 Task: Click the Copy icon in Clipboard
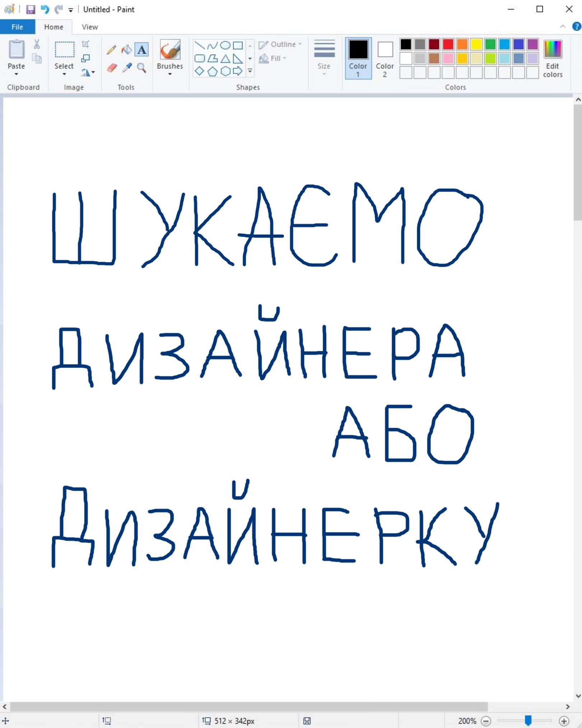click(x=37, y=59)
